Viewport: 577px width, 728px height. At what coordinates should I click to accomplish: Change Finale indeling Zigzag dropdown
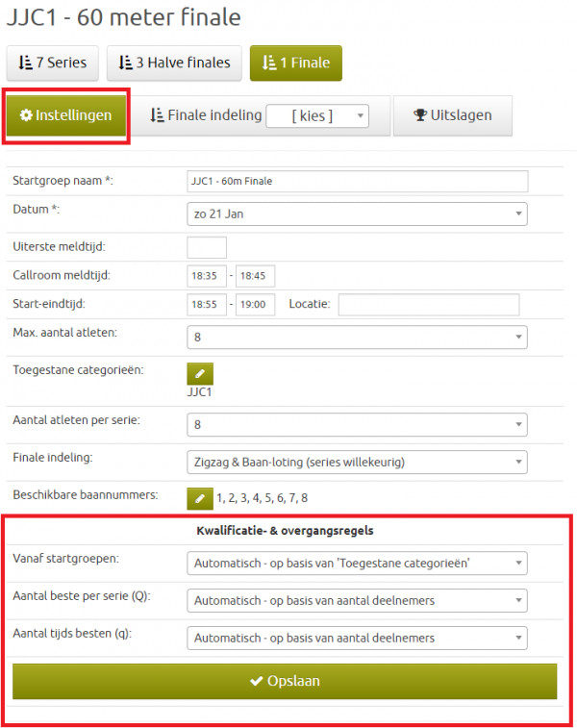click(x=357, y=462)
